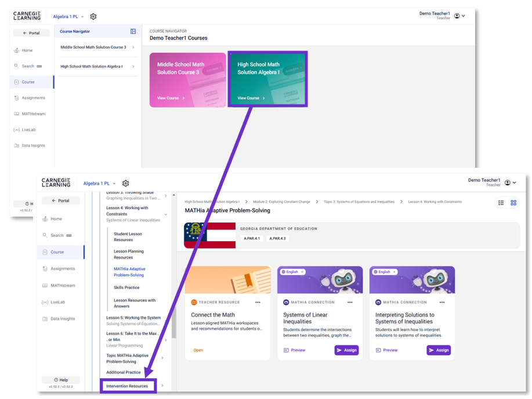The height and width of the screenshot is (399, 532).
Task: Open the Connect the Math resource
Action: coord(198,350)
